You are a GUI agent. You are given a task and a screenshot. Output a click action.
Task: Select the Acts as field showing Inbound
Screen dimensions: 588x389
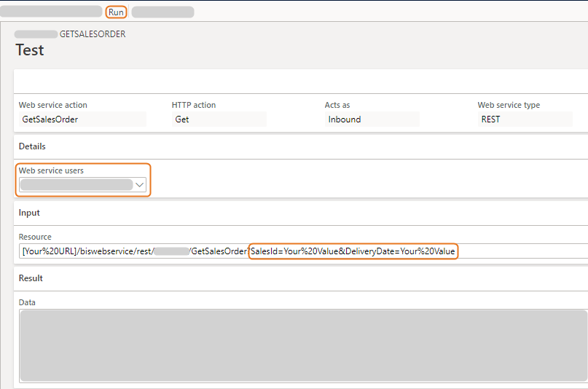[372, 119]
